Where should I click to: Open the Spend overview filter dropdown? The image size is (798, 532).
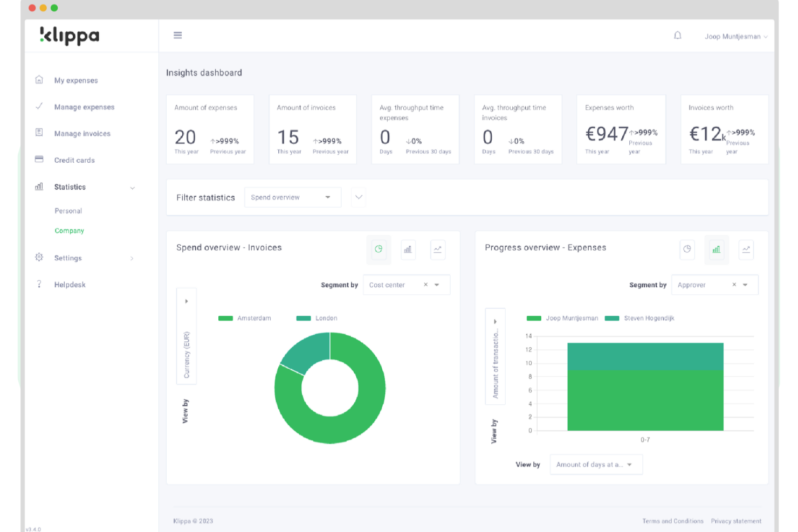(x=293, y=197)
